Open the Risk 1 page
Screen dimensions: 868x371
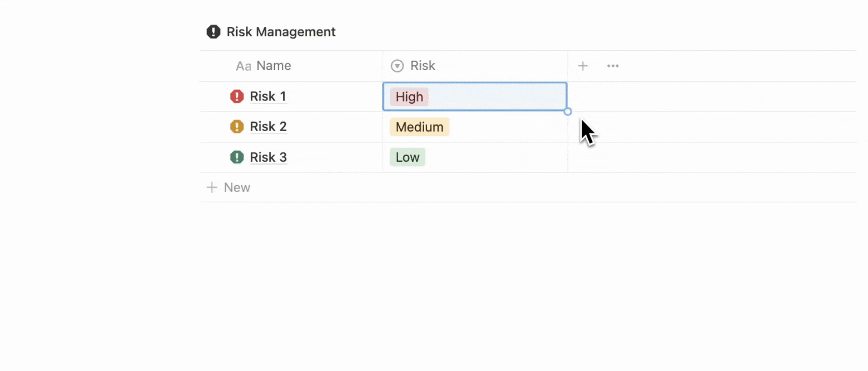pos(268,96)
